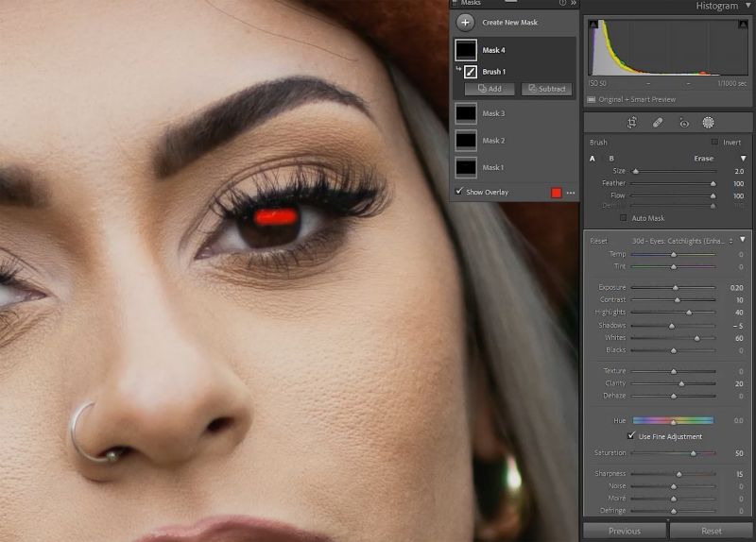Change the red overlay color swatch
Screen dimensions: 756x542
coord(556,193)
